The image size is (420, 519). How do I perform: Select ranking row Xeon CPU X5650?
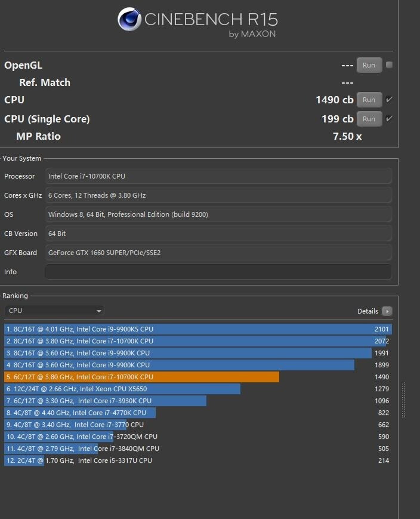(197, 389)
